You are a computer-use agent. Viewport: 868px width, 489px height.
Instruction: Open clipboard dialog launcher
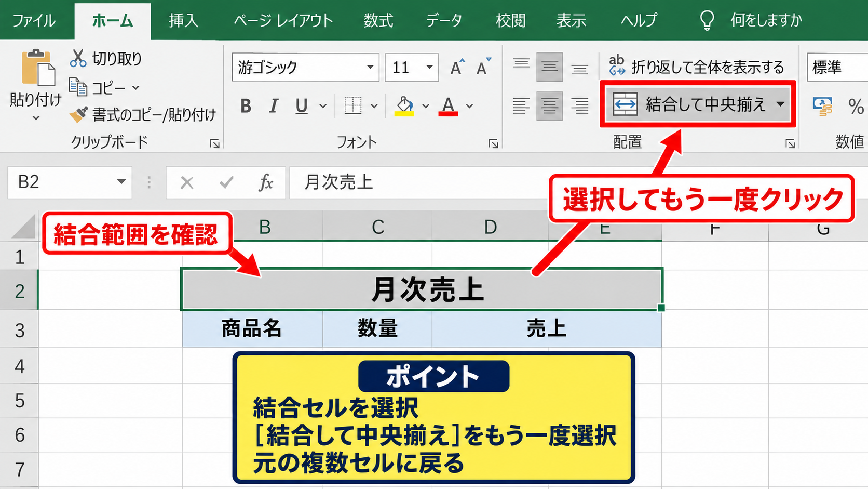214,143
